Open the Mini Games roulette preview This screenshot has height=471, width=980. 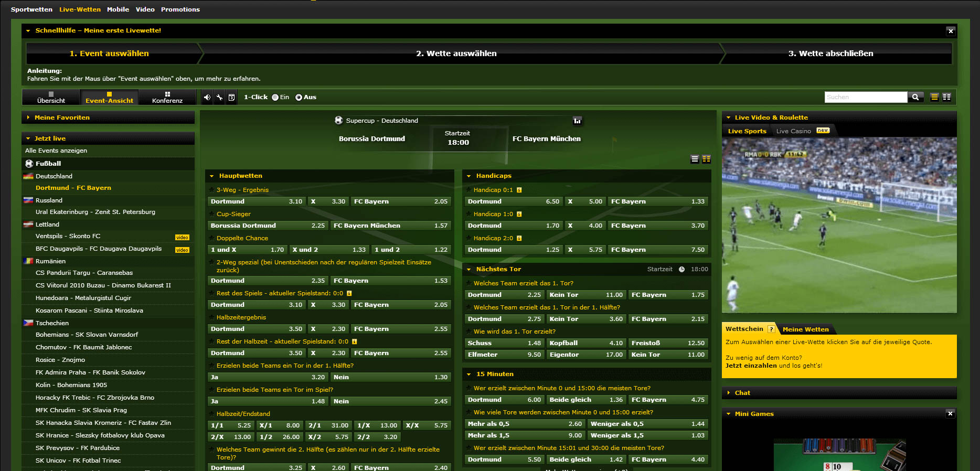click(x=839, y=455)
